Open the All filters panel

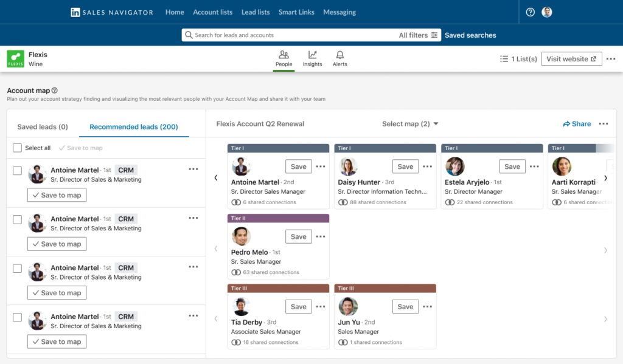pos(417,35)
